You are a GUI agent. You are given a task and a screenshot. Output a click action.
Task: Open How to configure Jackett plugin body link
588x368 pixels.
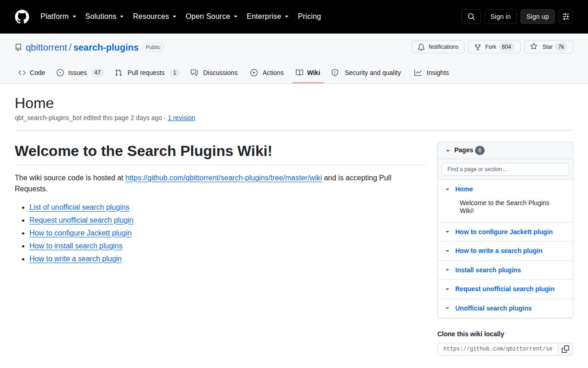pyautogui.click(x=80, y=233)
